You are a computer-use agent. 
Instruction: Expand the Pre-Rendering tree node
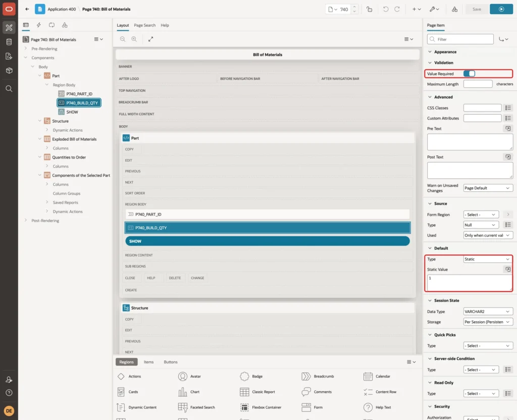pyautogui.click(x=26, y=48)
